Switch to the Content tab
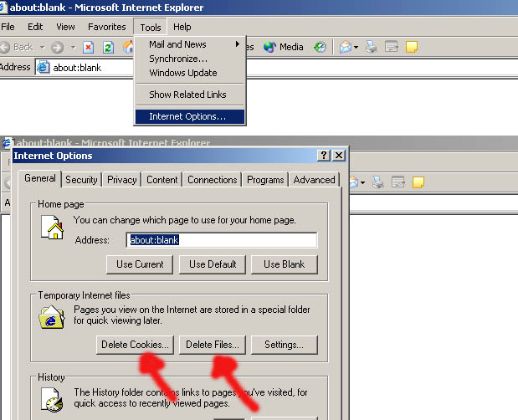518x420 pixels. [162, 180]
